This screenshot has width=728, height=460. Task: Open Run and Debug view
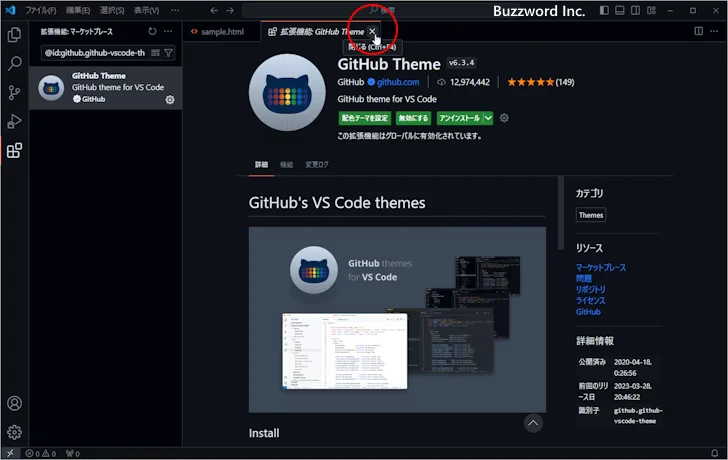pos(14,122)
